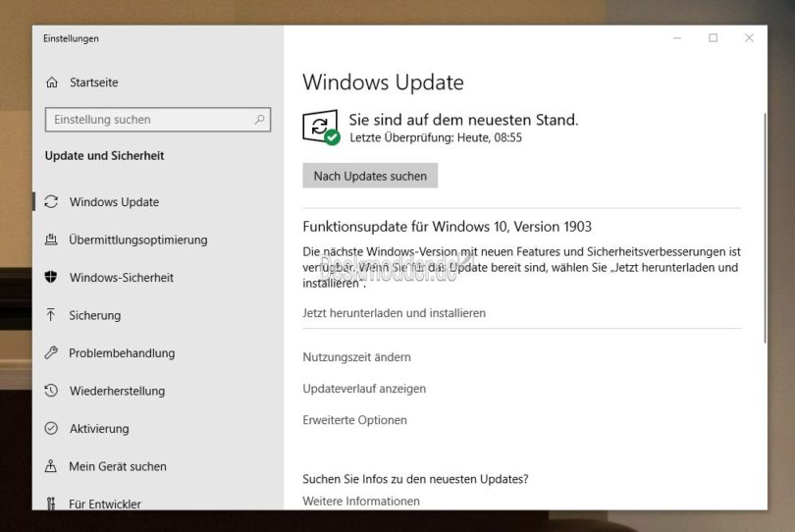Screen dimensions: 795x532
Task: Click the Für Entwickler tools icon
Action: (51, 504)
